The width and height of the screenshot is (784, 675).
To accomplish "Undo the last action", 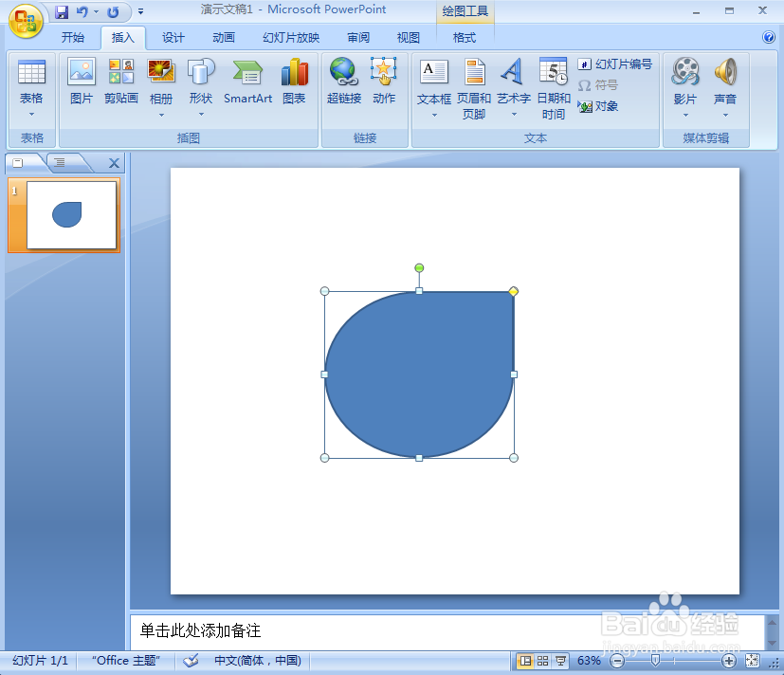I will pos(82,12).
